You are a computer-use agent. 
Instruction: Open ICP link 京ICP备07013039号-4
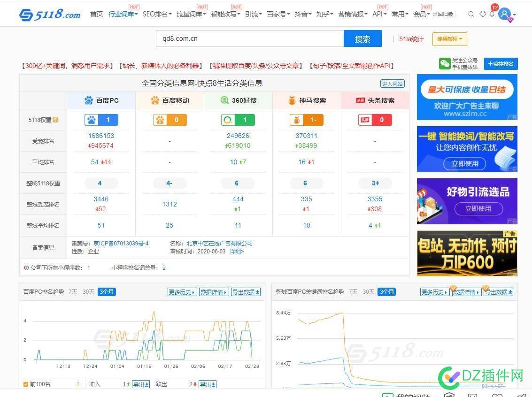tap(121, 244)
